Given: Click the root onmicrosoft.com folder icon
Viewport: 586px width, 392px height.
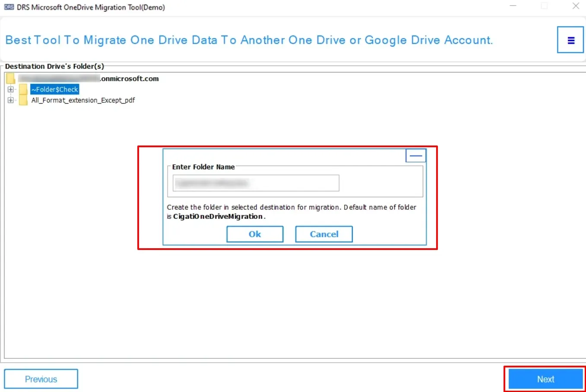Looking at the screenshot, I should click(x=11, y=79).
